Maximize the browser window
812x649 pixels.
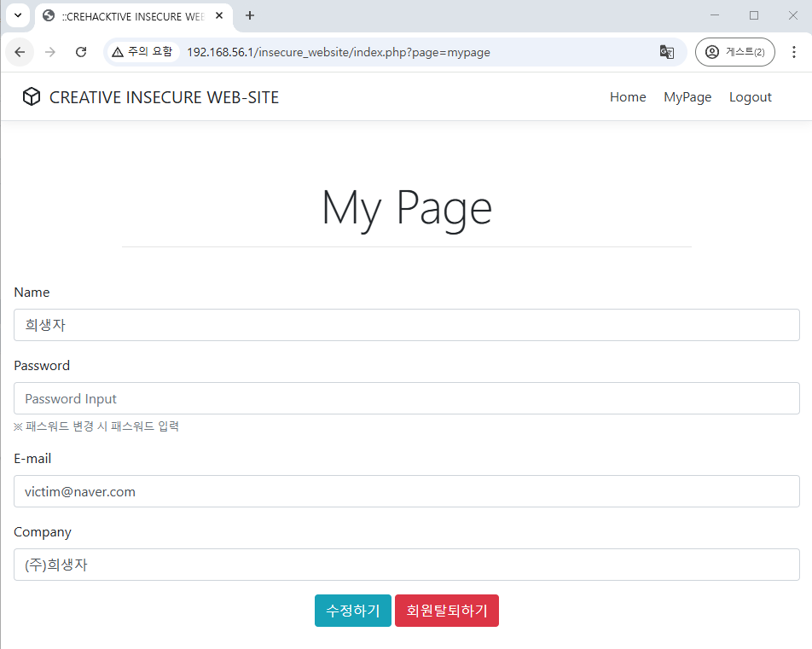coord(754,15)
